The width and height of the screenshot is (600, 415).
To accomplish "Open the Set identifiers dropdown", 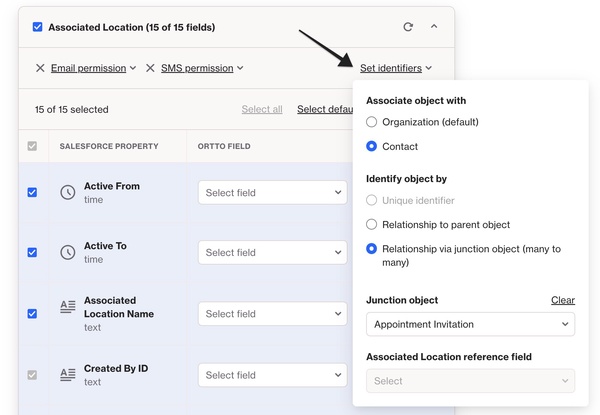I will pos(396,68).
